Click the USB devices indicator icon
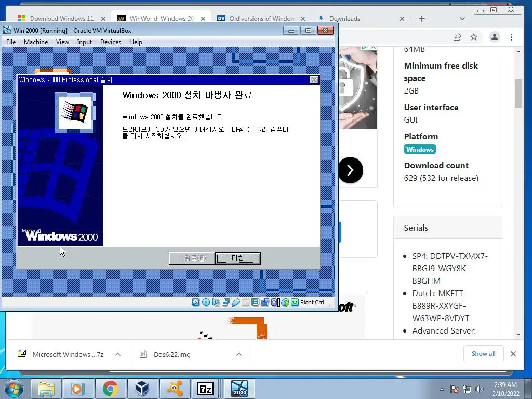The image size is (532, 399). click(x=235, y=302)
